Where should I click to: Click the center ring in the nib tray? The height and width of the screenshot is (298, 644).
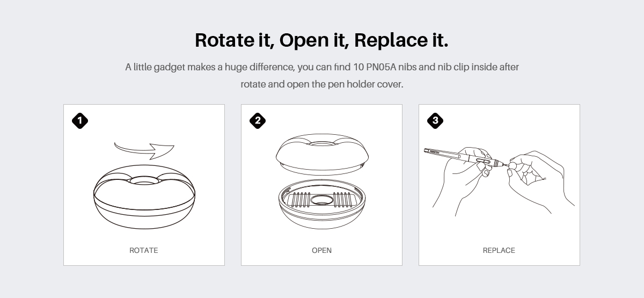[321, 201]
